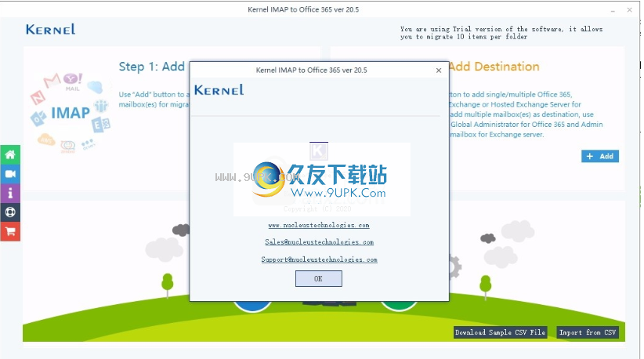Click the Kernel logo in About dialog
The width and height of the screenshot is (644, 359).
coord(219,90)
